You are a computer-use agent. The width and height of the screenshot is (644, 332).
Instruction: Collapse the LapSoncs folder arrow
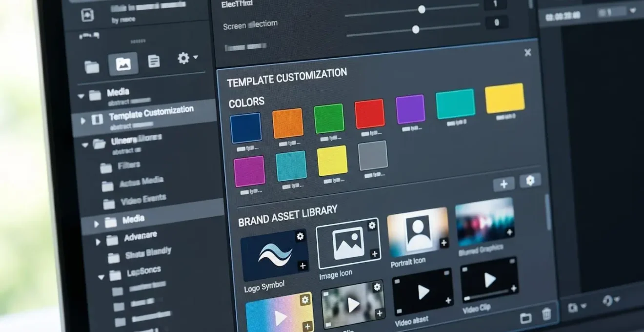[101, 277]
